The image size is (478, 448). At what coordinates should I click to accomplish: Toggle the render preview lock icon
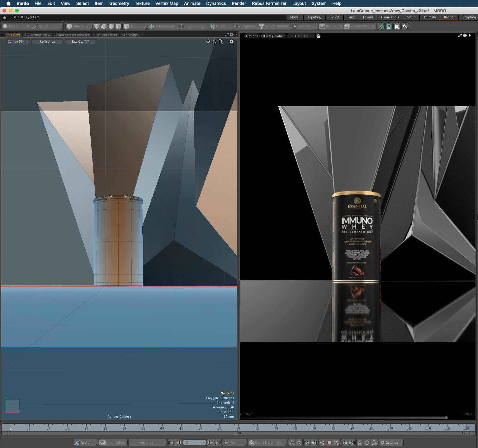318,36
